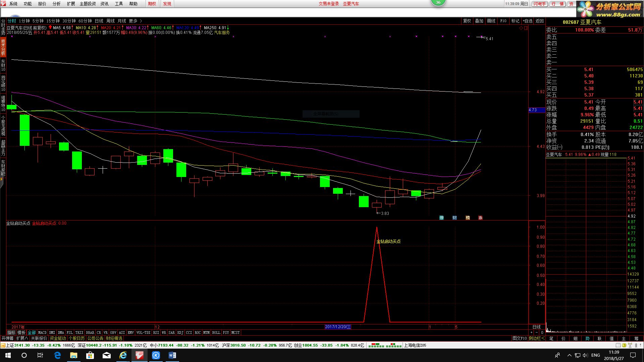This screenshot has height=362, width=644.
Task: Toggle 画线 drawing tools
Action: point(491,21)
